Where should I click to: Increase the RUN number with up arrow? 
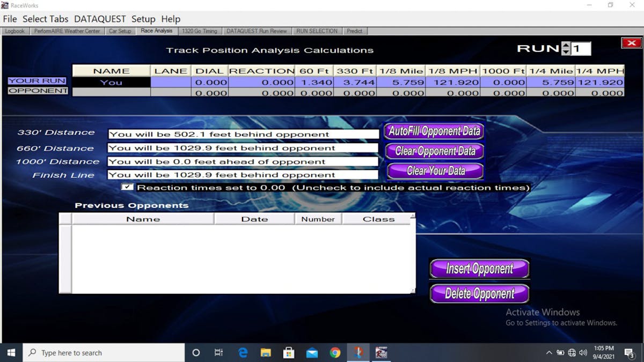coord(566,46)
